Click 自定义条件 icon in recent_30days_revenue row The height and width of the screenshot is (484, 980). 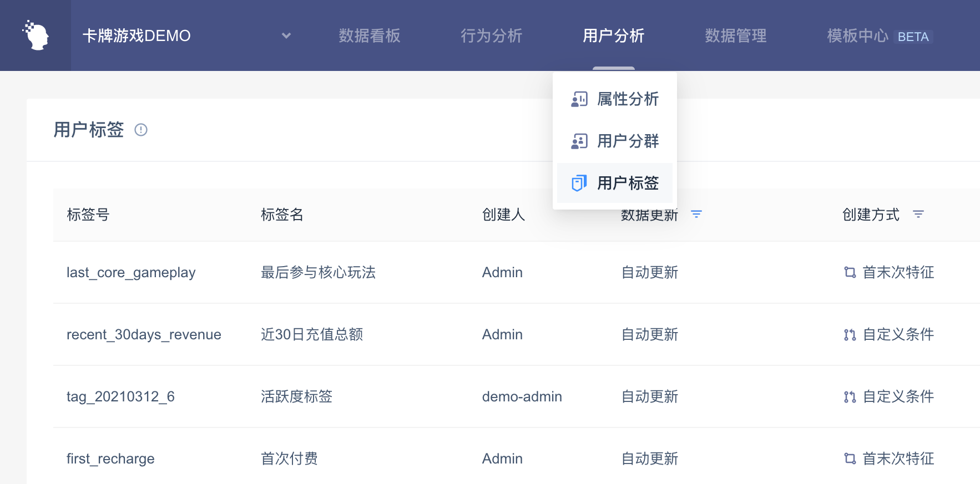pyautogui.click(x=850, y=334)
